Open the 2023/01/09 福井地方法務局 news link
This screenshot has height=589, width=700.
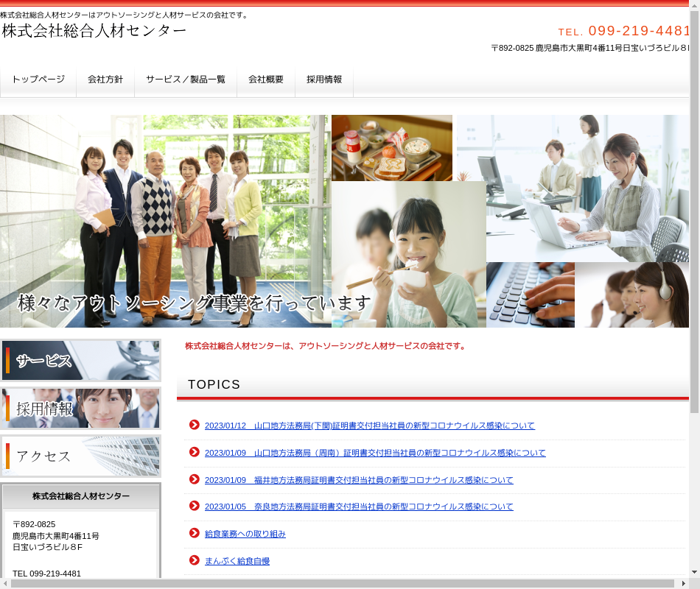click(x=359, y=480)
